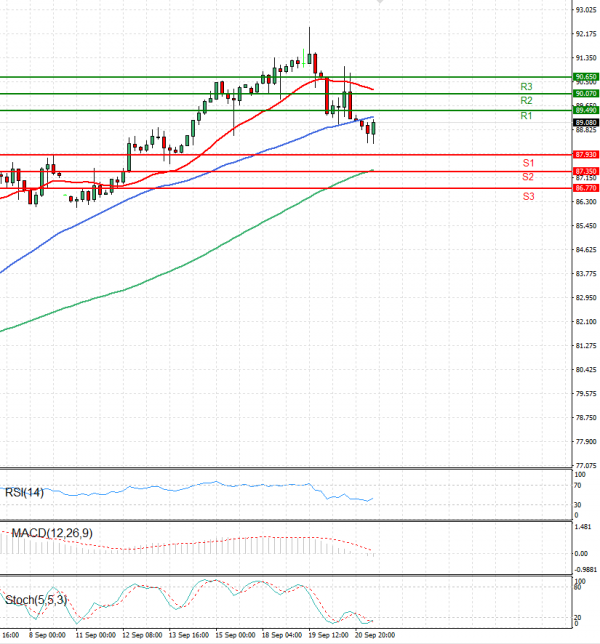Viewport: 600px width, 644px height.
Task: Click the 79.575 price axis value
Action: 586,393
